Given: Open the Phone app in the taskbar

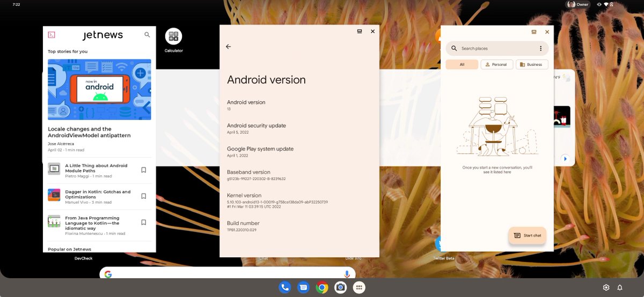Looking at the screenshot, I should (285, 287).
